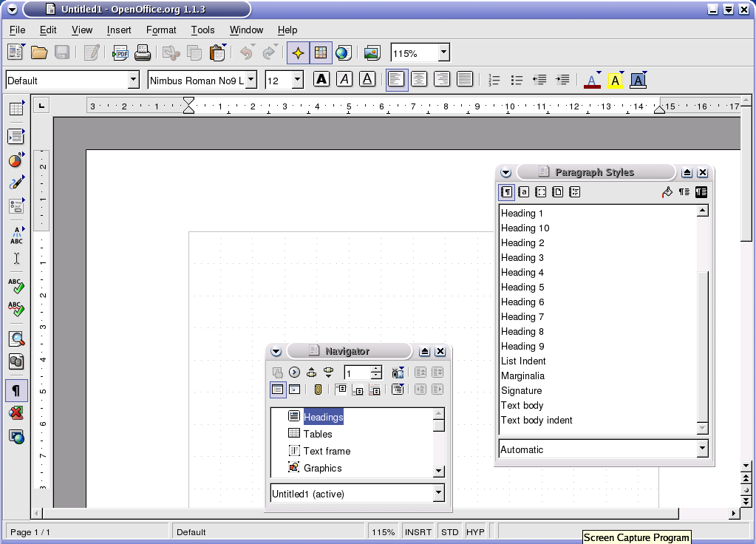The height and width of the screenshot is (544, 756).
Task: Click ruler tab stop type button
Action: pos(41,106)
